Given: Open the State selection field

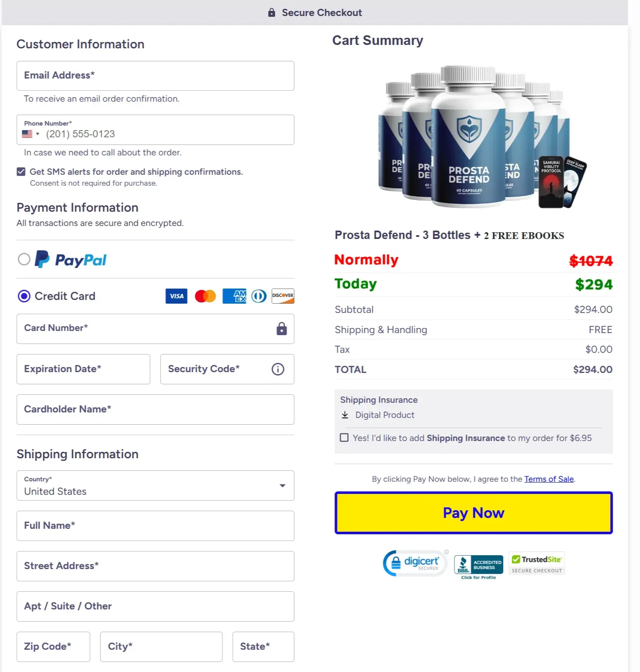Looking at the screenshot, I should [x=263, y=647].
